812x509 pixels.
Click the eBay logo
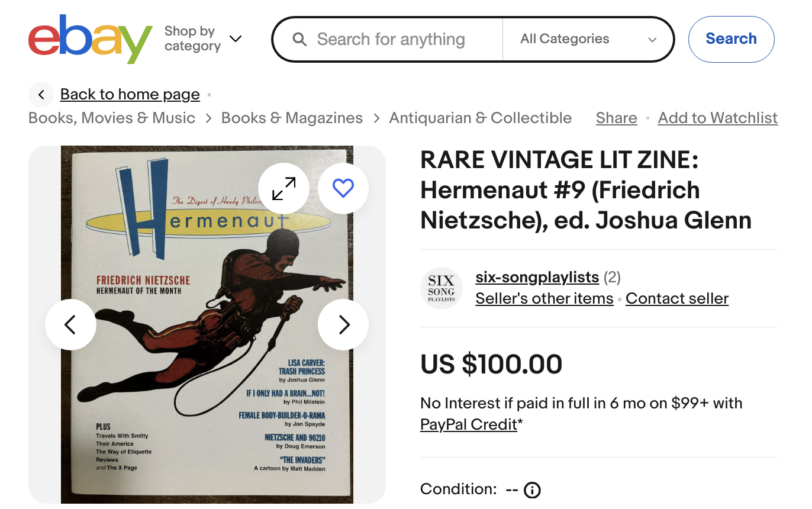[90, 39]
